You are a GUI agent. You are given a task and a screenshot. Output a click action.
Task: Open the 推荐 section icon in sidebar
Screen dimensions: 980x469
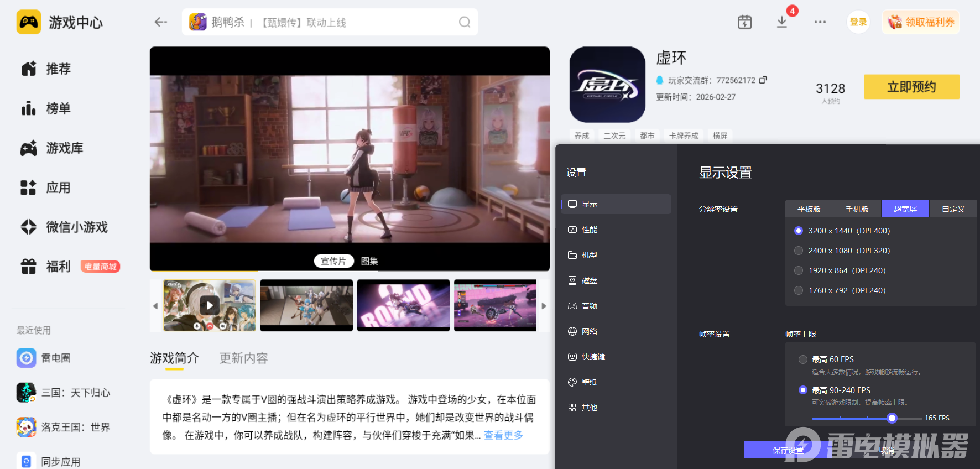coord(29,69)
